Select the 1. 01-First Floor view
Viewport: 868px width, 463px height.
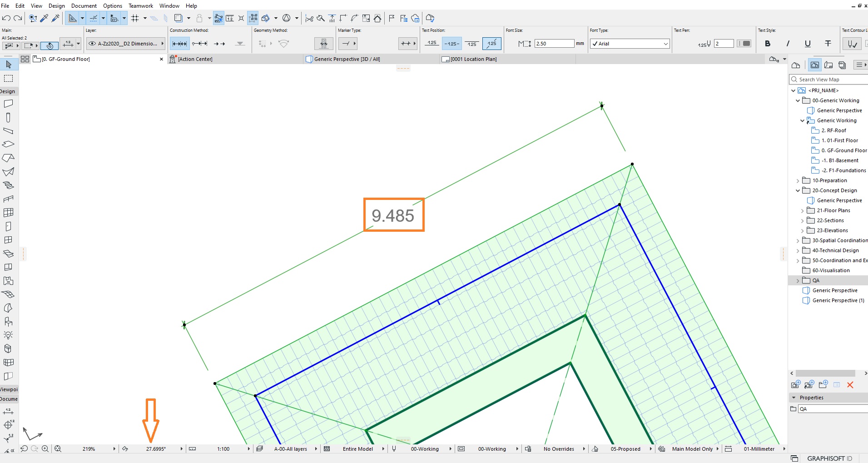tap(839, 141)
